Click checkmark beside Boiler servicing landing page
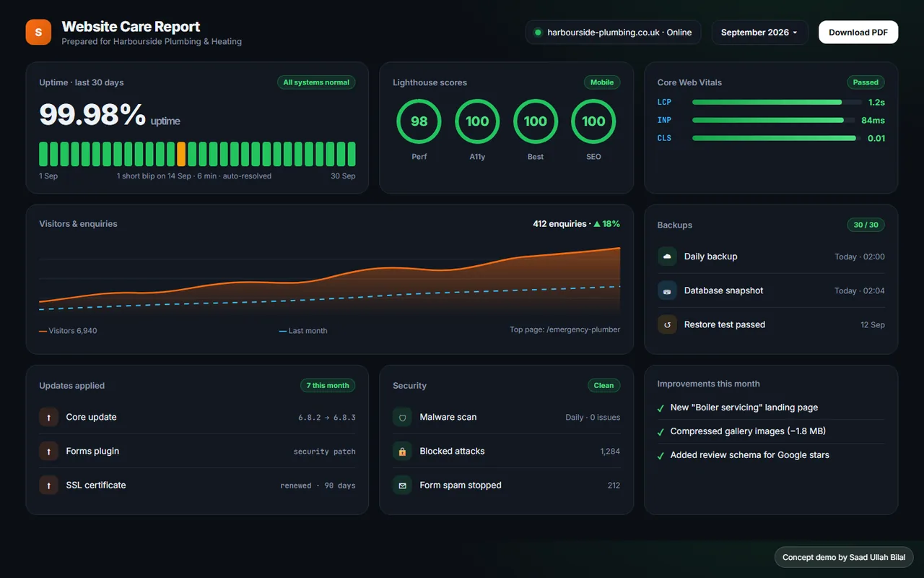Screen dimensions: 924x578 pos(661,408)
